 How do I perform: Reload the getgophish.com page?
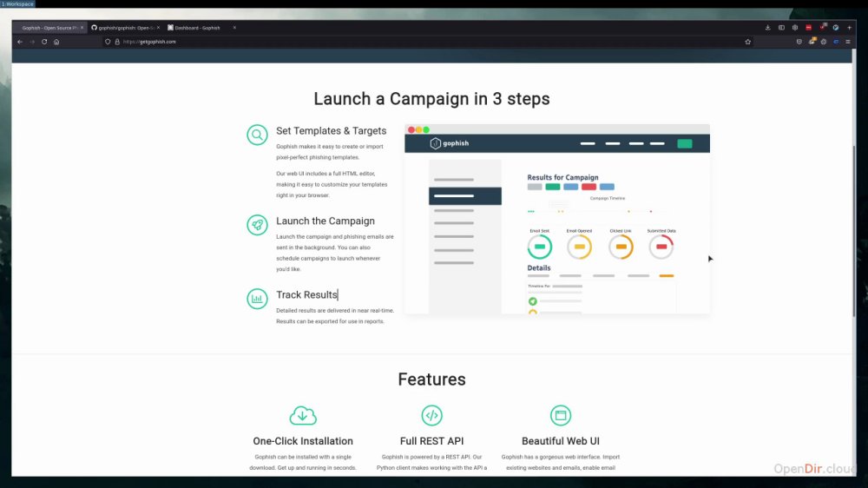point(44,42)
